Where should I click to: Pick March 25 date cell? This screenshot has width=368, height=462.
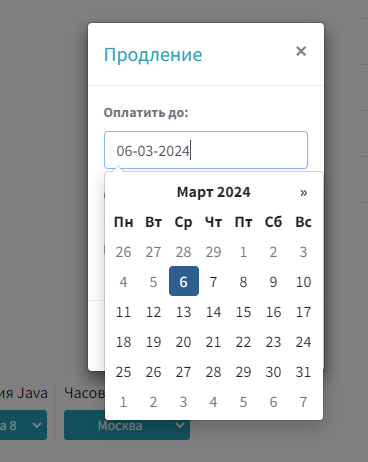click(123, 372)
